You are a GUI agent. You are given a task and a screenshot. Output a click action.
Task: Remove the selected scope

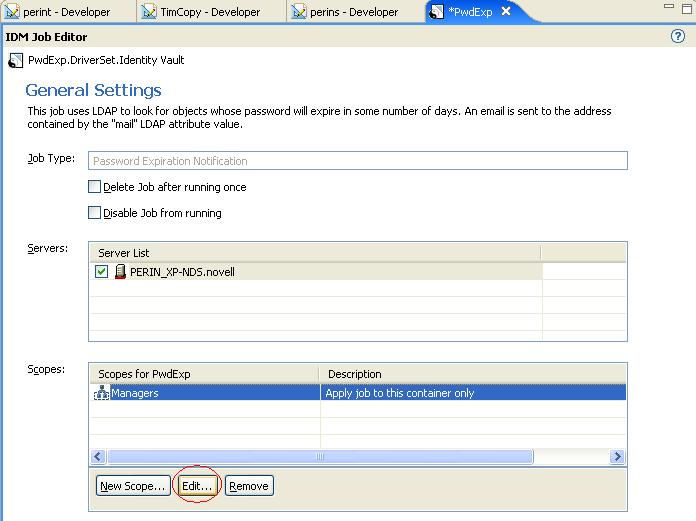[249, 486]
